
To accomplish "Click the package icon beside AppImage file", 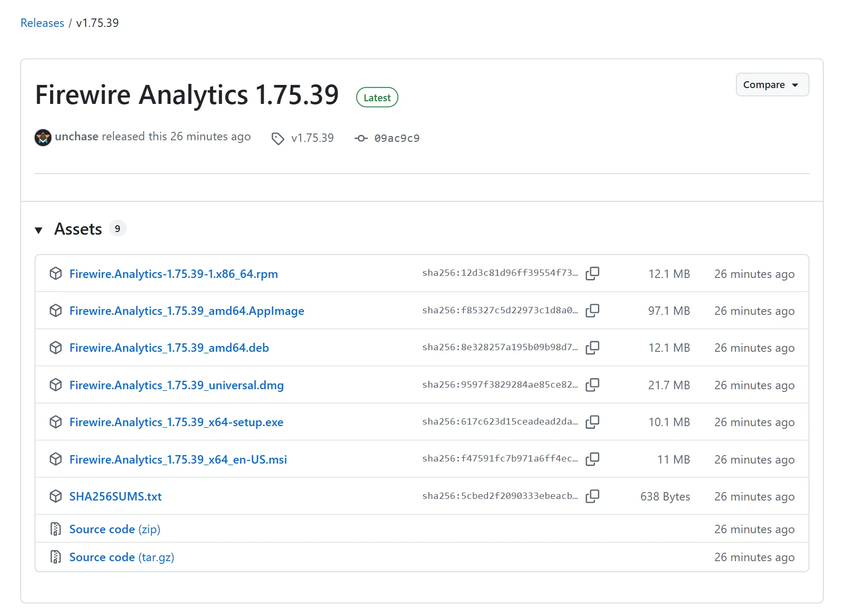I will click(x=55, y=310).
